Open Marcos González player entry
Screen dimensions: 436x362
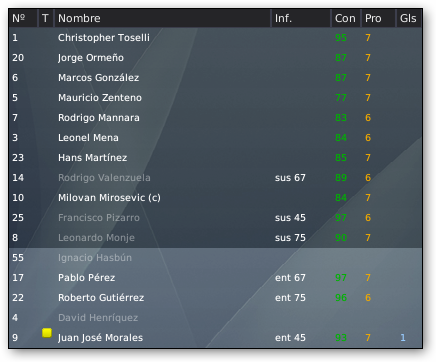[215, 78]
